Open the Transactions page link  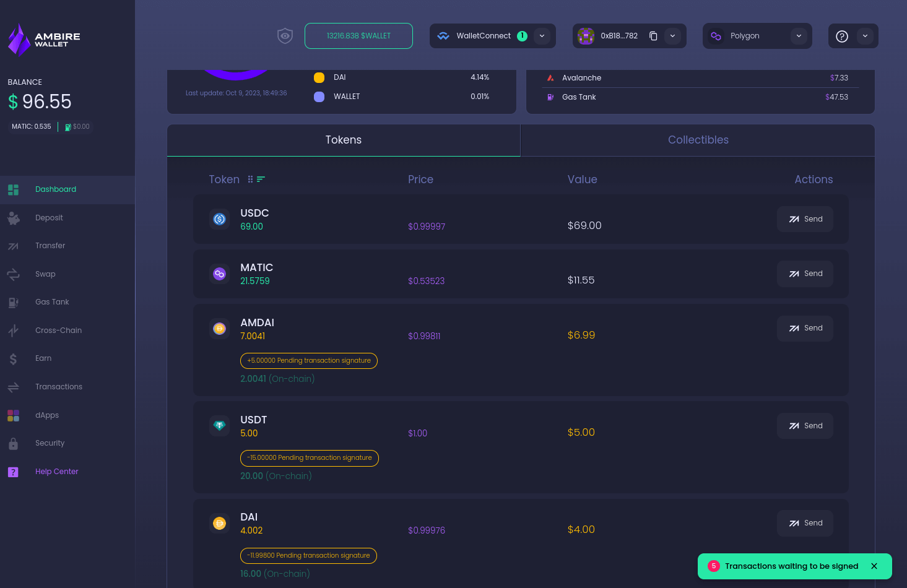pos(67,387)
